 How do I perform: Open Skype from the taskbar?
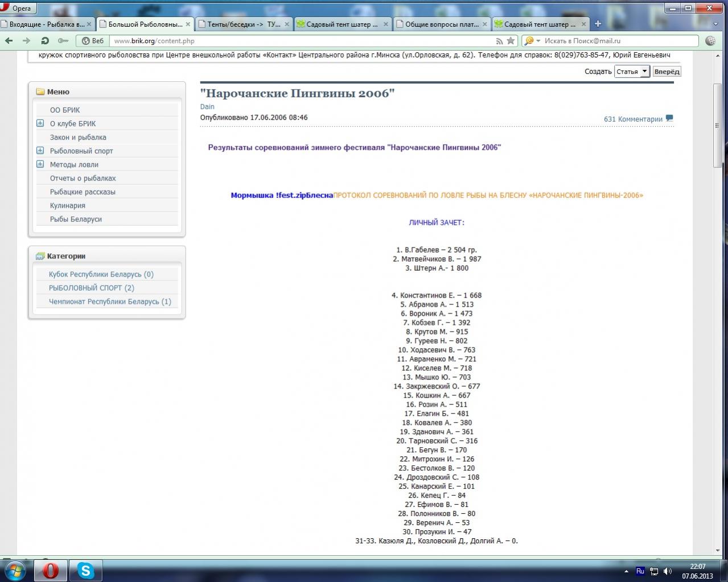[x=85, y=569]
